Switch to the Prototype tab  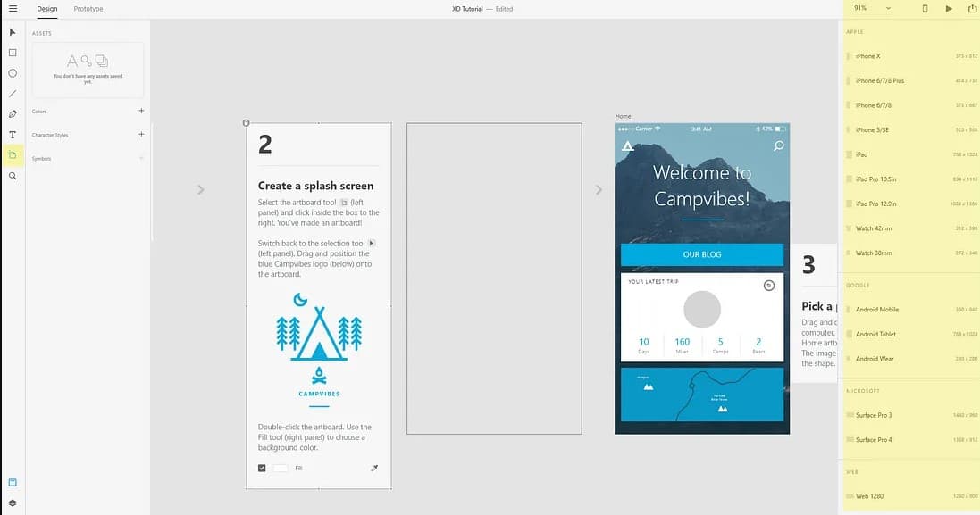88,9
